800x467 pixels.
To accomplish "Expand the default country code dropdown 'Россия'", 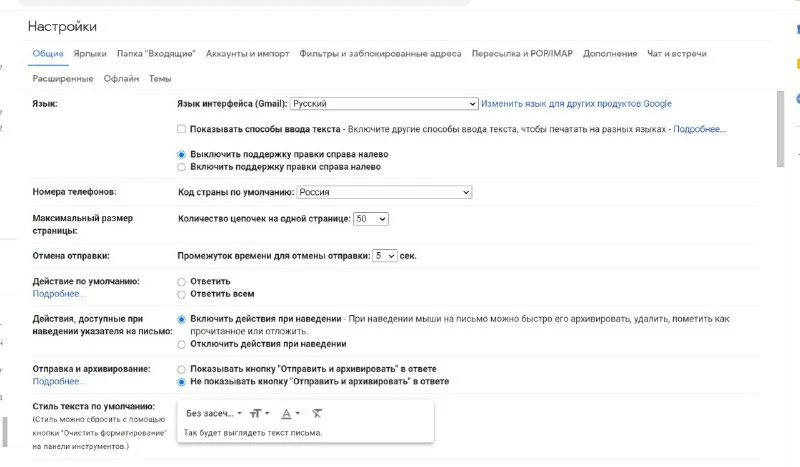I will [x=384, y=192].
